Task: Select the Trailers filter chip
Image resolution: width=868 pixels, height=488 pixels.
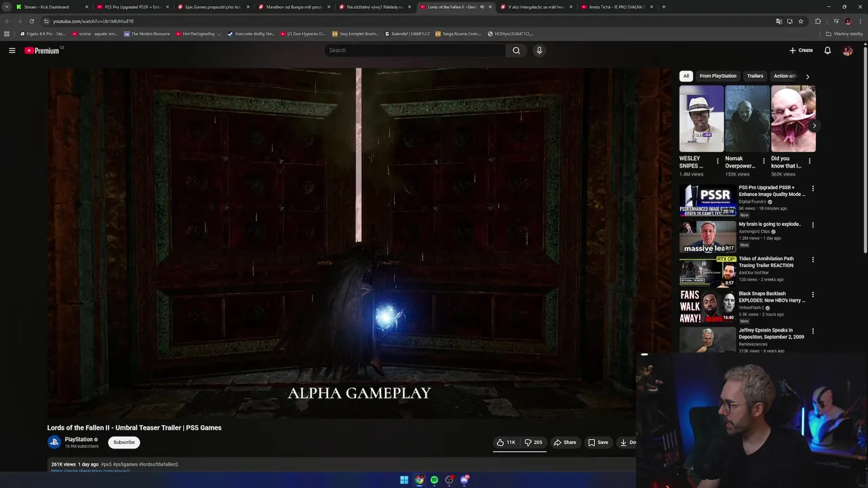Action: (755, 76)
